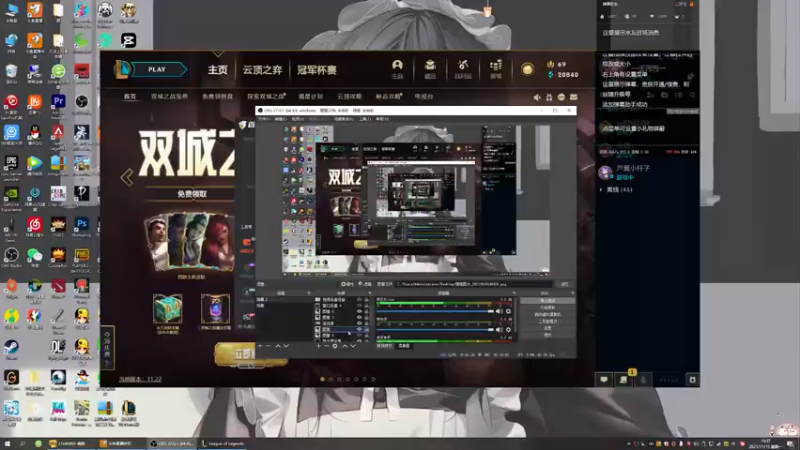Open the Loot hammer icon

click(x=463, y=65)
